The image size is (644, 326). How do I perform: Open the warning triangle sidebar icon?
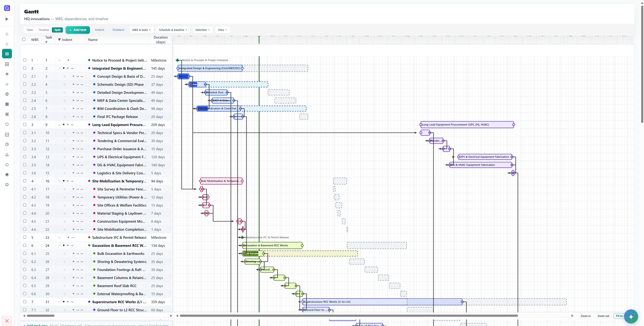(x=7, y=155)
